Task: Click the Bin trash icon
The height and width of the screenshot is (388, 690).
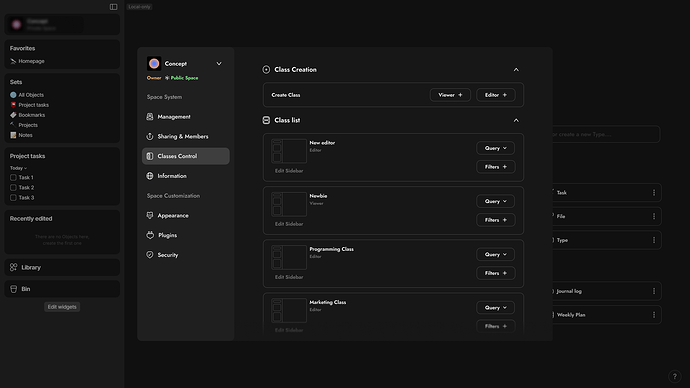Action: [14, 289]
